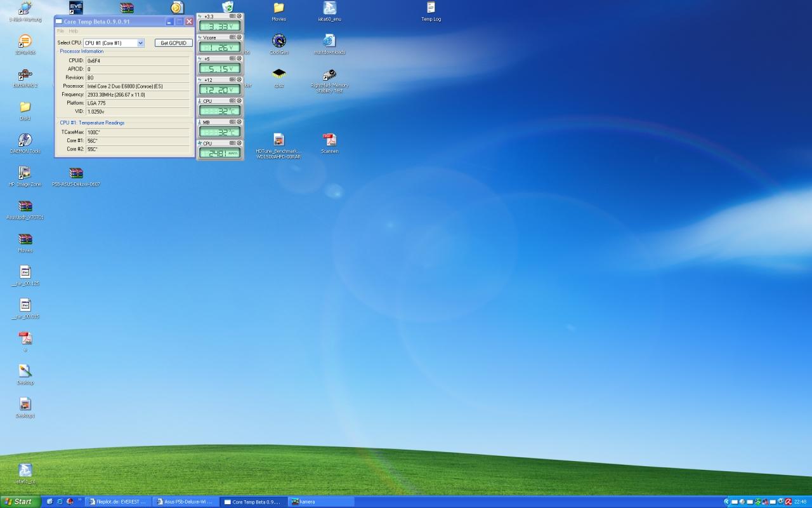The image size is (812, 508).
Task: Open the File menu in Core Temp
Action: [x=61, y=31]
